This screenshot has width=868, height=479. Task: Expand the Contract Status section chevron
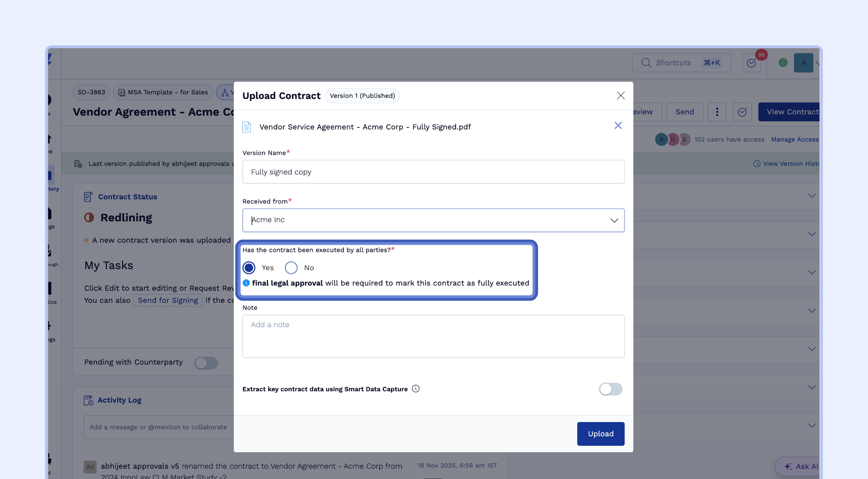[812, 196]
